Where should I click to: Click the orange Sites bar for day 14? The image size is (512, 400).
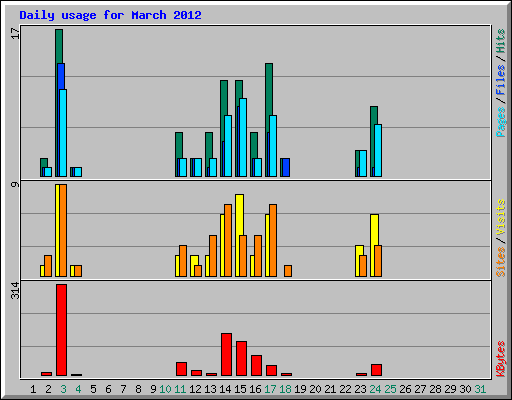228,240
